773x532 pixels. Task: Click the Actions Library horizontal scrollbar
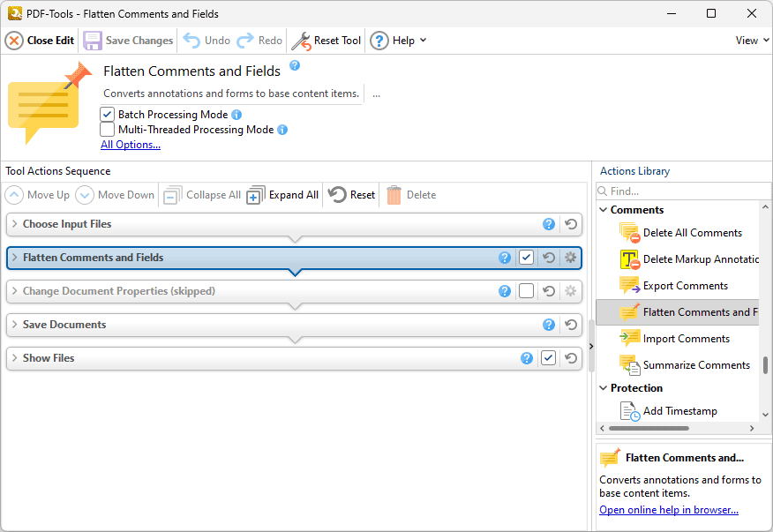pyautogui.click(x=649, y=429)
